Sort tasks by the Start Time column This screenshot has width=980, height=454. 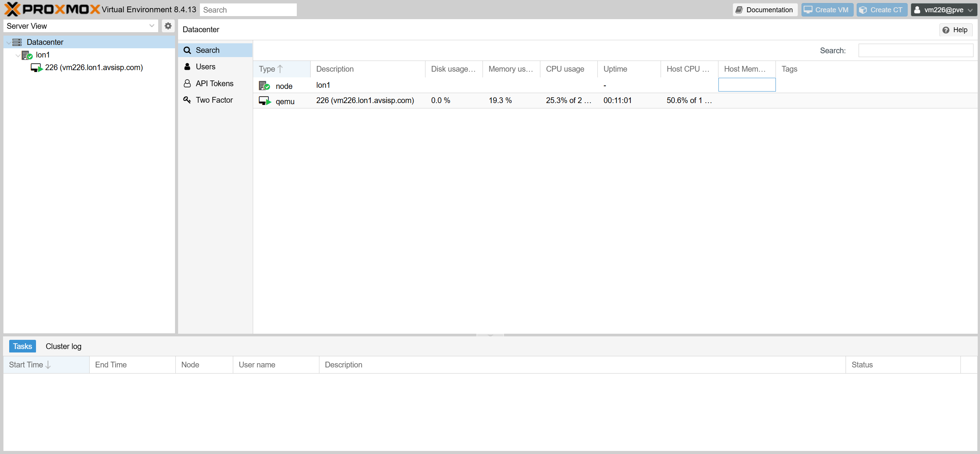(x=46, y=365)
